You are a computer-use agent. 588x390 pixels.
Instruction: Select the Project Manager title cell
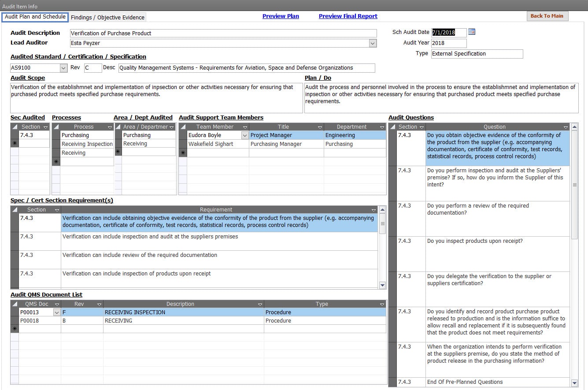click(286, 135)
